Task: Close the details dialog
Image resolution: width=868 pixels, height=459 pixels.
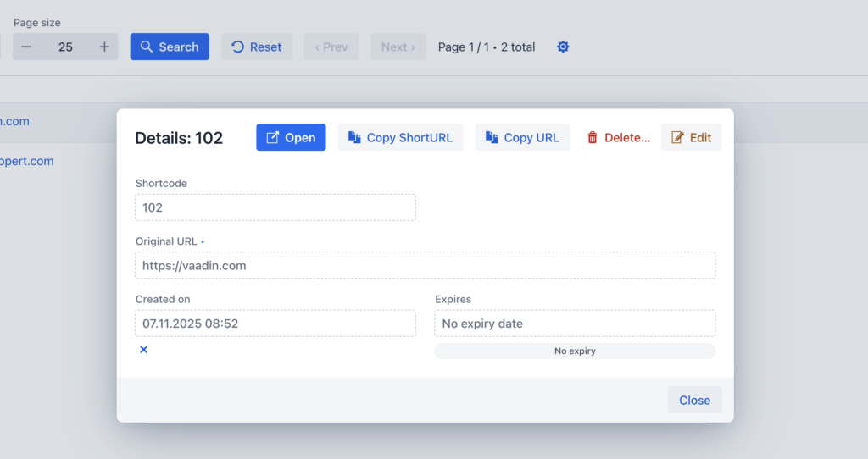Action: [695, 400]
